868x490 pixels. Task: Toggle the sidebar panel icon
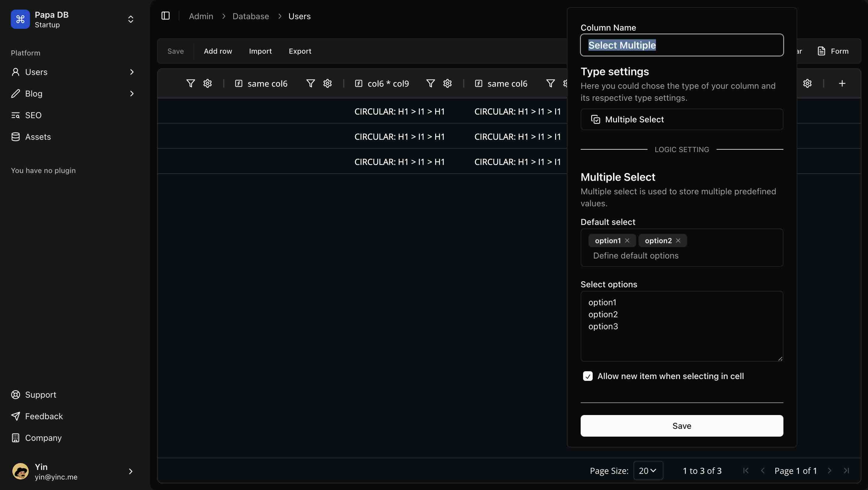click(x=166, y=16)
